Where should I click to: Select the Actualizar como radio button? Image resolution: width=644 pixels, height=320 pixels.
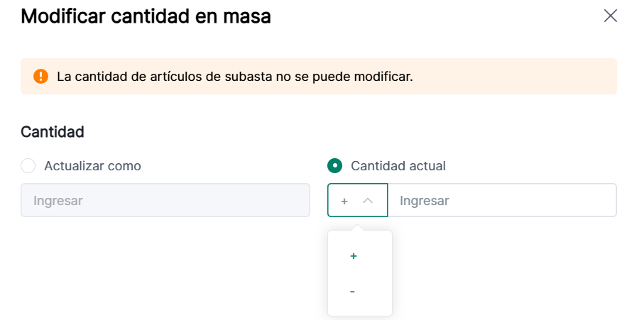click(28, 166)
